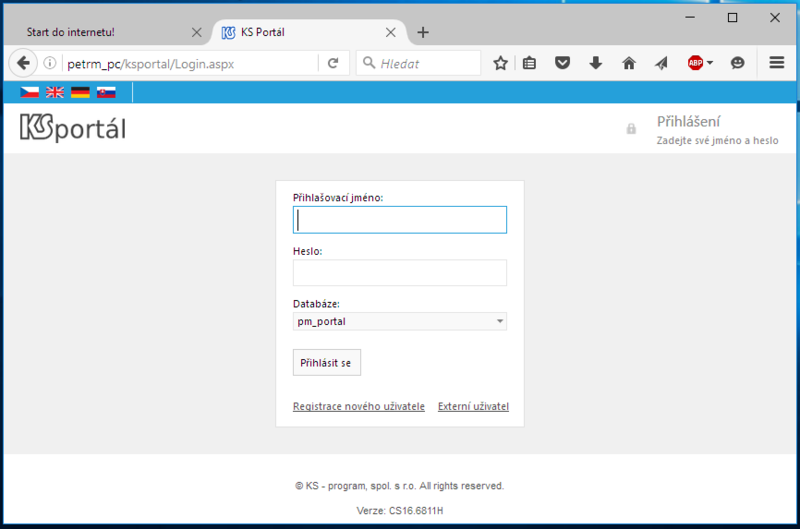Focus the Hledat search box

pyautogui.click(x=418, y=63)
